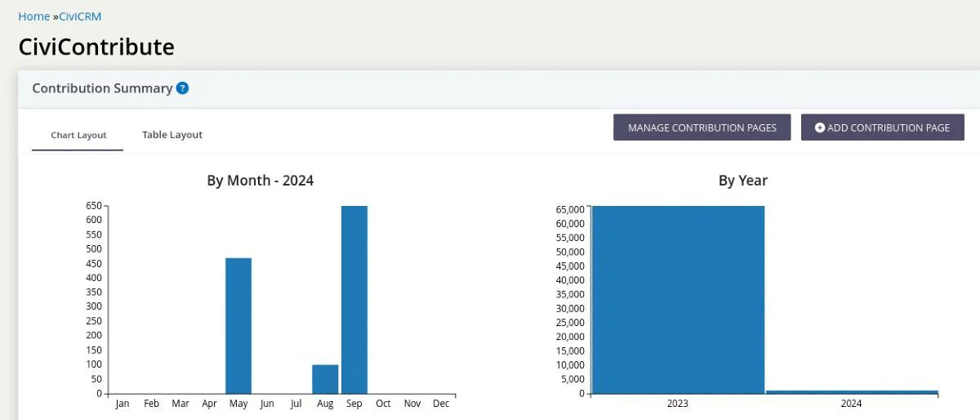Click the 2024 axis label
This screenshot has width=980, height=420.
851,404
